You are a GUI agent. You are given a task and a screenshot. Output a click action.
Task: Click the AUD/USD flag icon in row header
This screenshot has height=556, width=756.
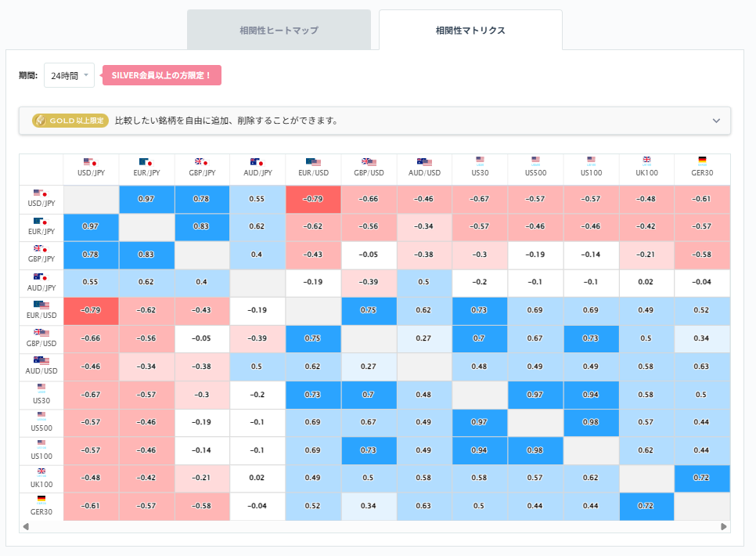click(x=40, y=360)
